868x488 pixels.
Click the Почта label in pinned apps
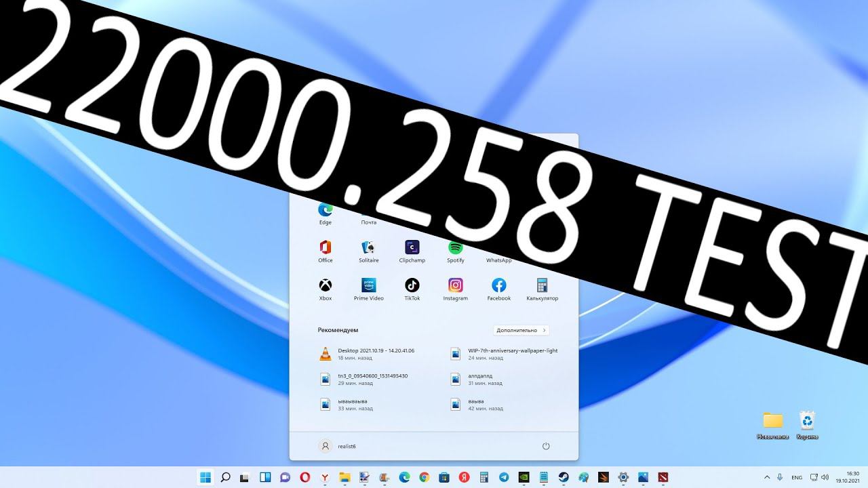(369, 222)
